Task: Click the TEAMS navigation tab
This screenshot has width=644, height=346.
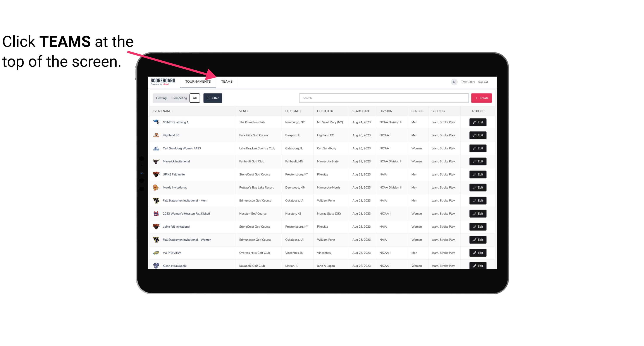Action: point(226,82)
